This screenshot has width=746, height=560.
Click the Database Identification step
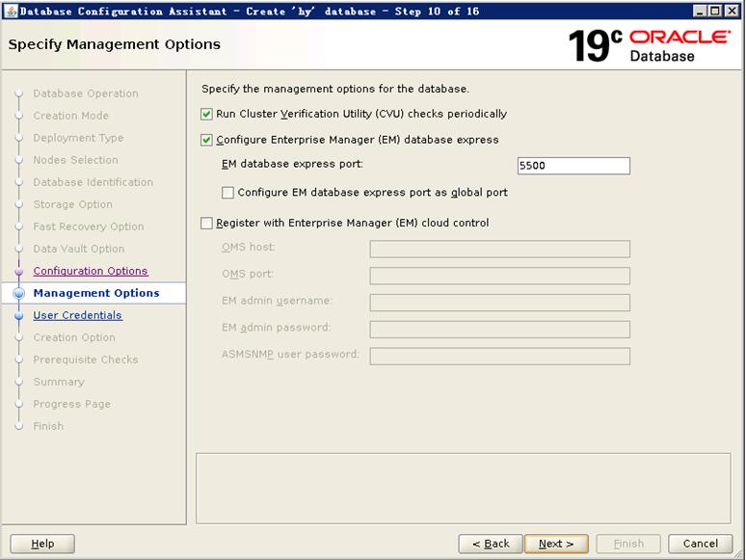click(93, 182)
